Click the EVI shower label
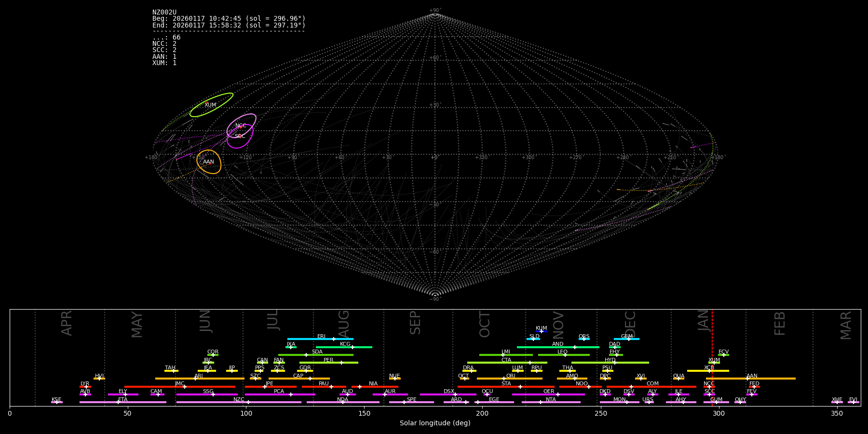The height and width of the screenshot is (434, 868). 853,400
